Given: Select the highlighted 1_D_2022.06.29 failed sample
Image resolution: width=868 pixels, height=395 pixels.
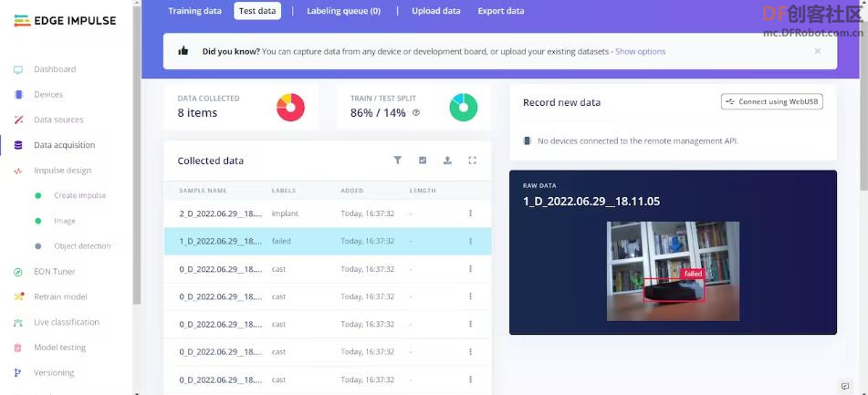Looking at the screenshot, I should point(327,241).
